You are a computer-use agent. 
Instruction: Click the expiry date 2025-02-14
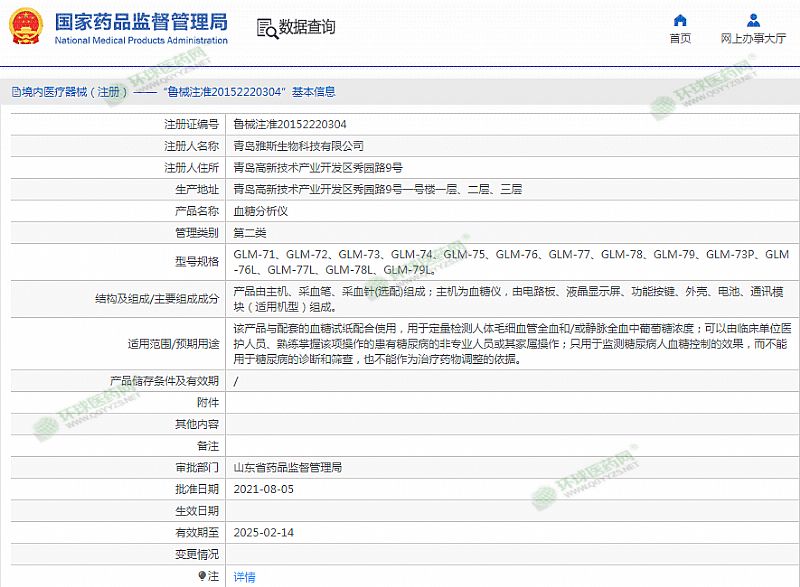point(263,533)
